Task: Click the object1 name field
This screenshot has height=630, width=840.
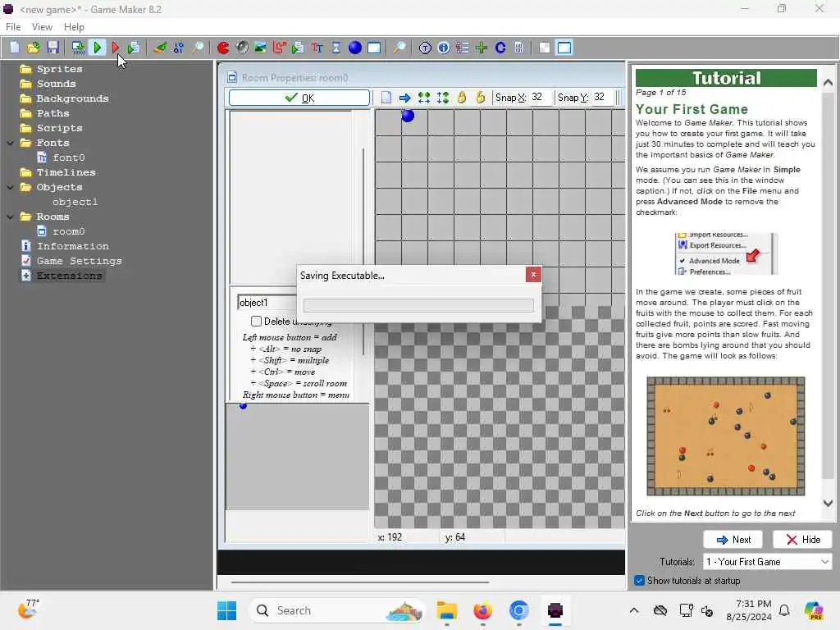Action: 267,303
